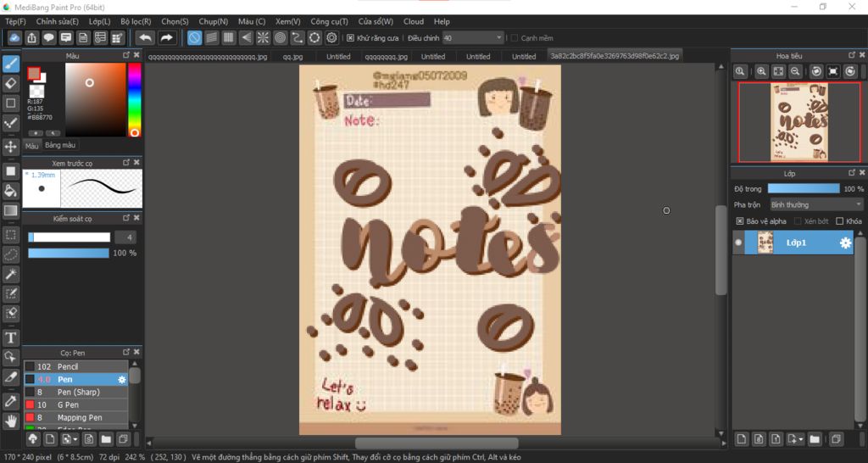Enable crisscross grid snap
Image resolution: width=868 pixels, height=463 pixels.
click(229, 37)
